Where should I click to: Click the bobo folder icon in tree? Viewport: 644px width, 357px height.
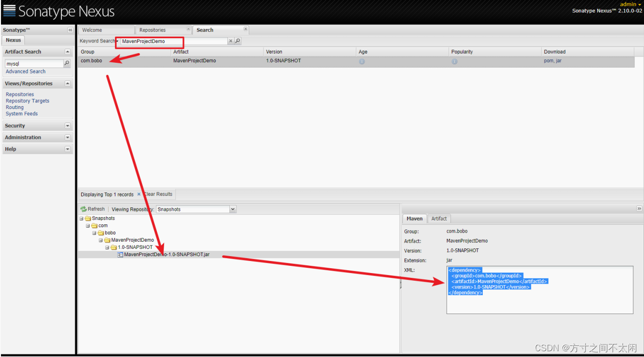[x=101, y=233]
